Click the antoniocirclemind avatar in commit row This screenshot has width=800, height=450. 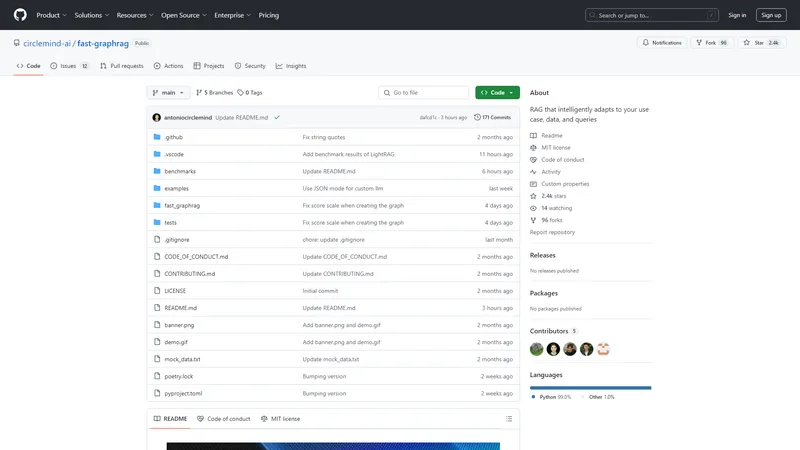[157, 117]
